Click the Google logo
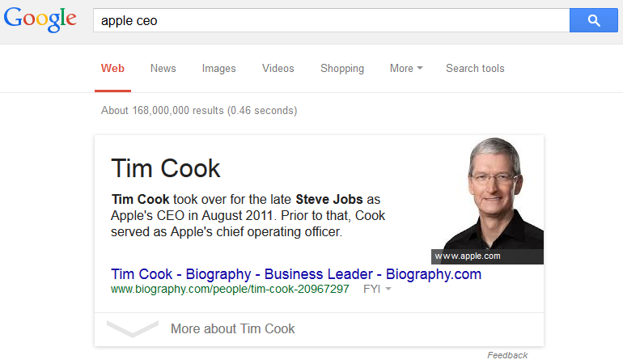The width and height of the screenshot is (623, 364). tap(40, 19)
